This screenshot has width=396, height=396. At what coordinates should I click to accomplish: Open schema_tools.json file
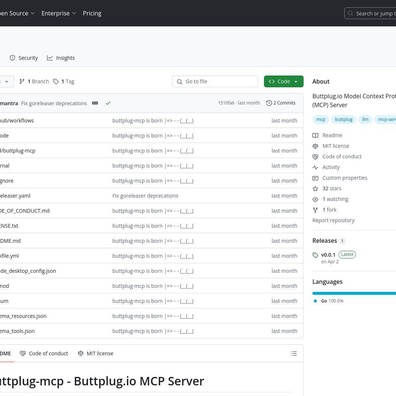tap(17, 331)
